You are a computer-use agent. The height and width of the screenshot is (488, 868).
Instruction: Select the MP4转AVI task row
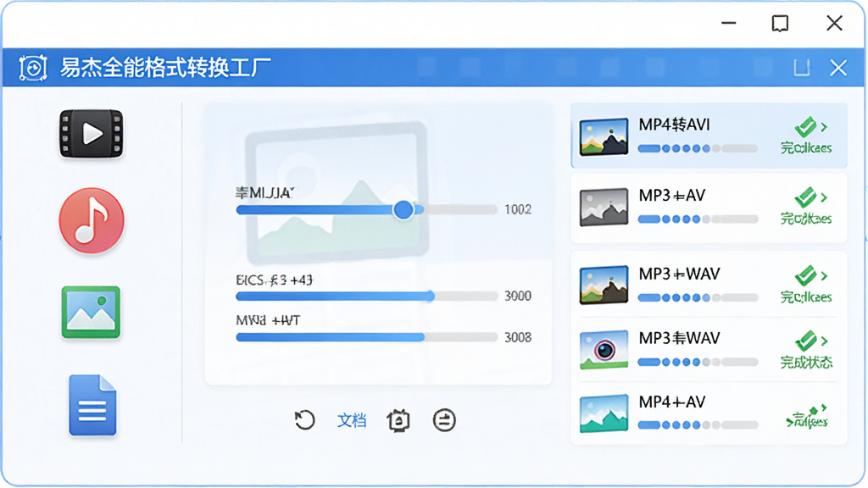pos(709,136)
